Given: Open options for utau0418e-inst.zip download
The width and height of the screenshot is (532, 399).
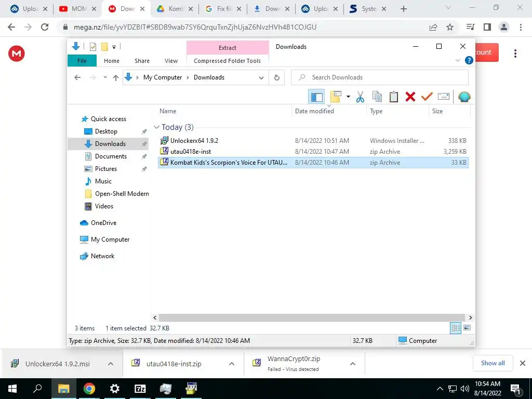Looking at the screenshot, I should pyautogui.click(x=232, y=364).
